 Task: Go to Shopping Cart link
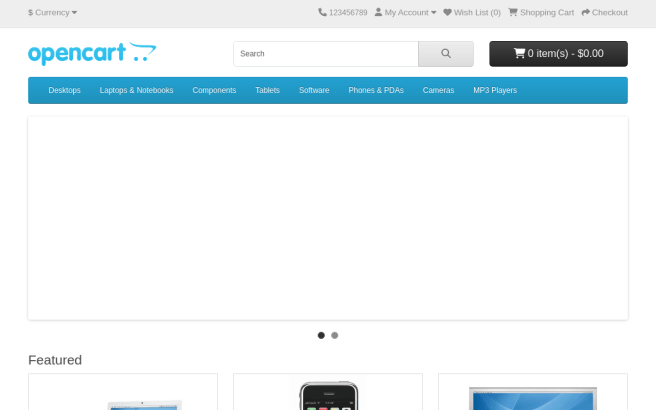coord(541,13)
